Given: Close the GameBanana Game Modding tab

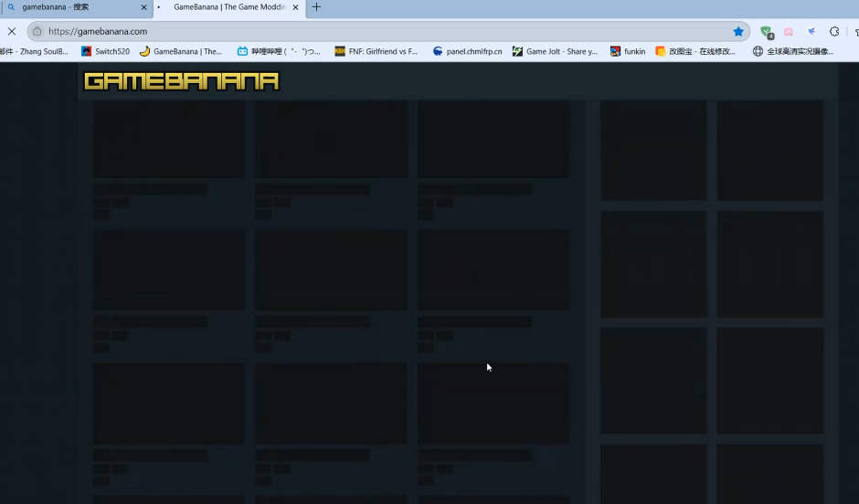Looking at the screenshot, I should (295, 7).
